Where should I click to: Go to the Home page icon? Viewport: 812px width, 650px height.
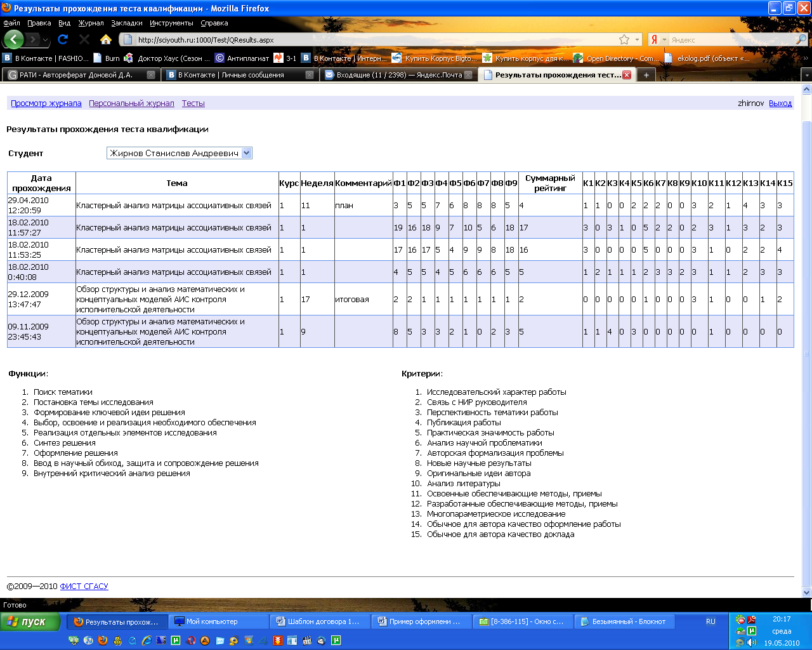click(106, 39)
